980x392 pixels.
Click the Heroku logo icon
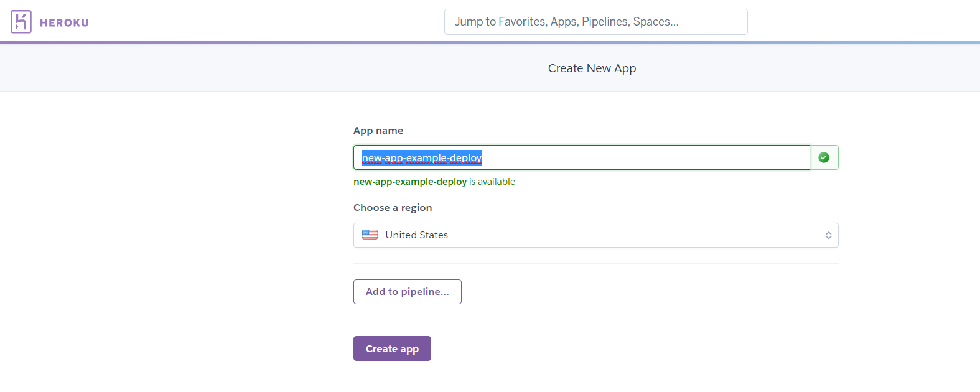pyautogui.click(x=21, y=22)
